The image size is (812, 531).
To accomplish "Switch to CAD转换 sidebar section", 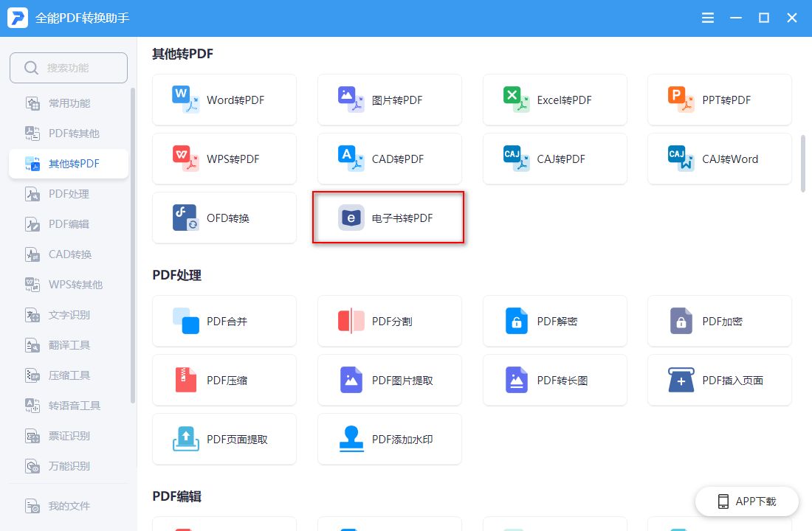I will tap(69, 254).
